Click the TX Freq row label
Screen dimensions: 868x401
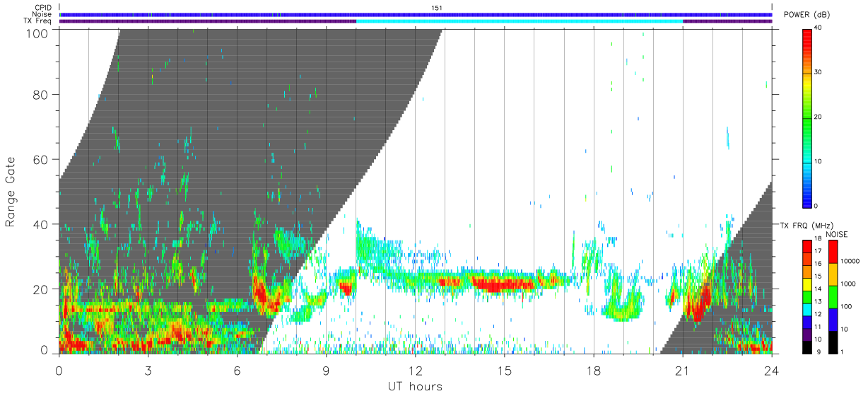click(x=37, y=21)
